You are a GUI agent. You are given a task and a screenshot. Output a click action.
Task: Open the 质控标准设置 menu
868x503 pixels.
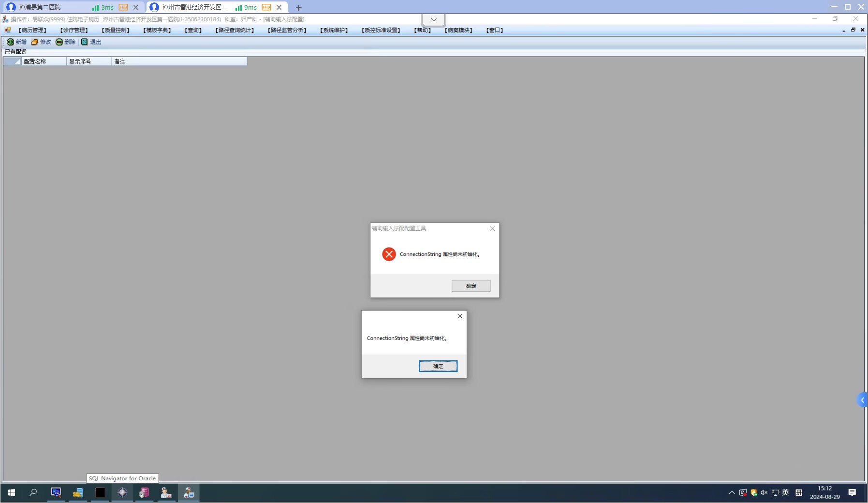coord(381,30)
